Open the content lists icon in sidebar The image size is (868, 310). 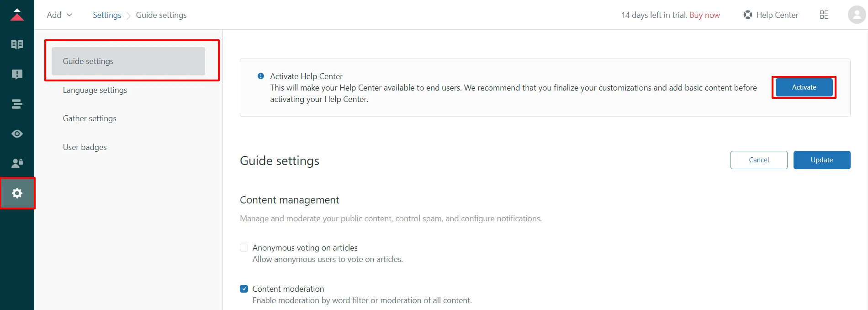(x=17, y=104)
